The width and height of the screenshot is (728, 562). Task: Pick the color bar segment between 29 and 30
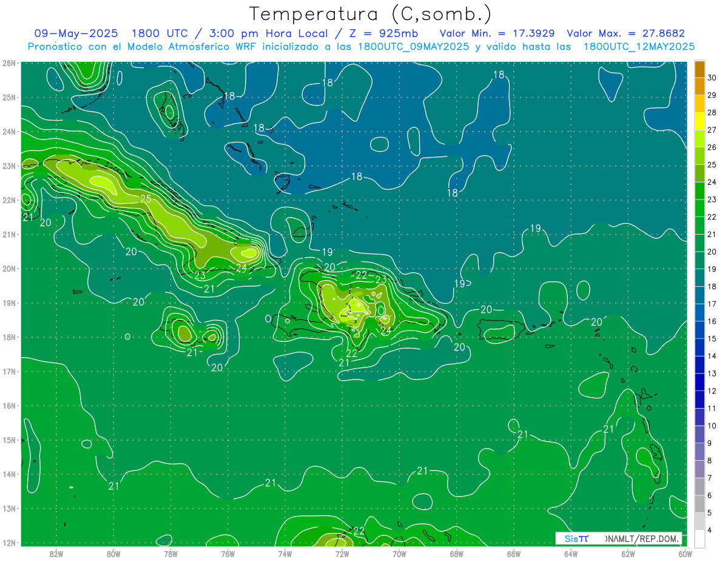[x=699, y=86]
